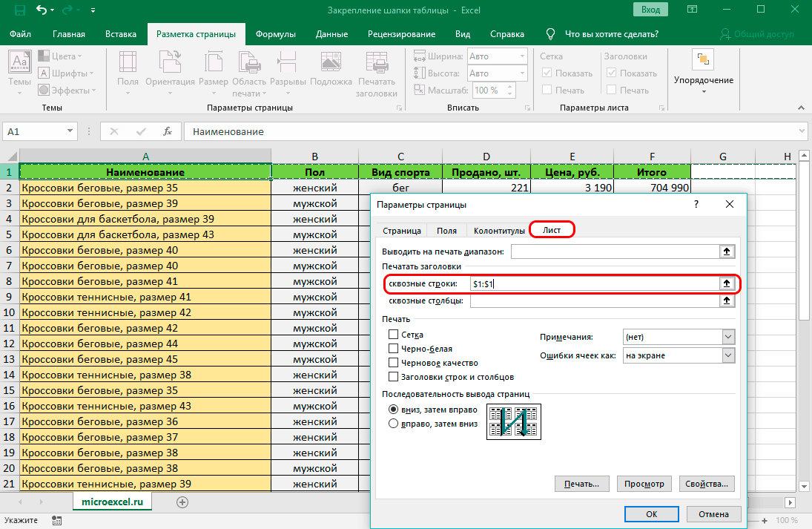This screenshot has height=529, width=812.
Task: Add a new sheet with plus icon
Action: (182, 502)
